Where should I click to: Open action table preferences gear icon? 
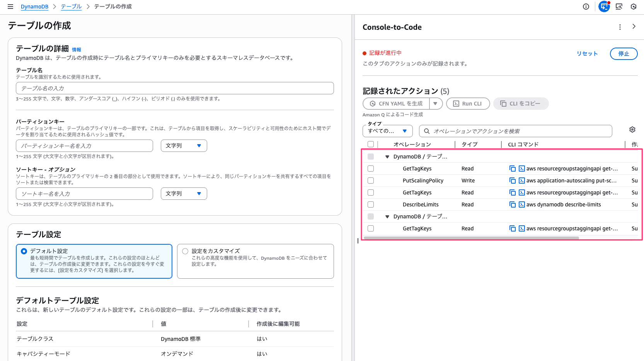[632, 129]
